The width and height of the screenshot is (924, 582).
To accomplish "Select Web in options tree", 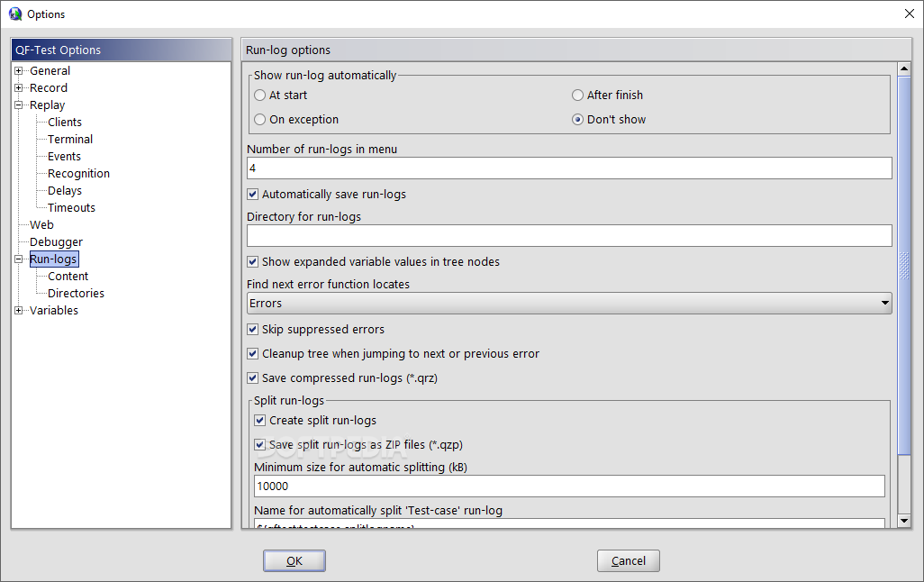I will point(41,224).
